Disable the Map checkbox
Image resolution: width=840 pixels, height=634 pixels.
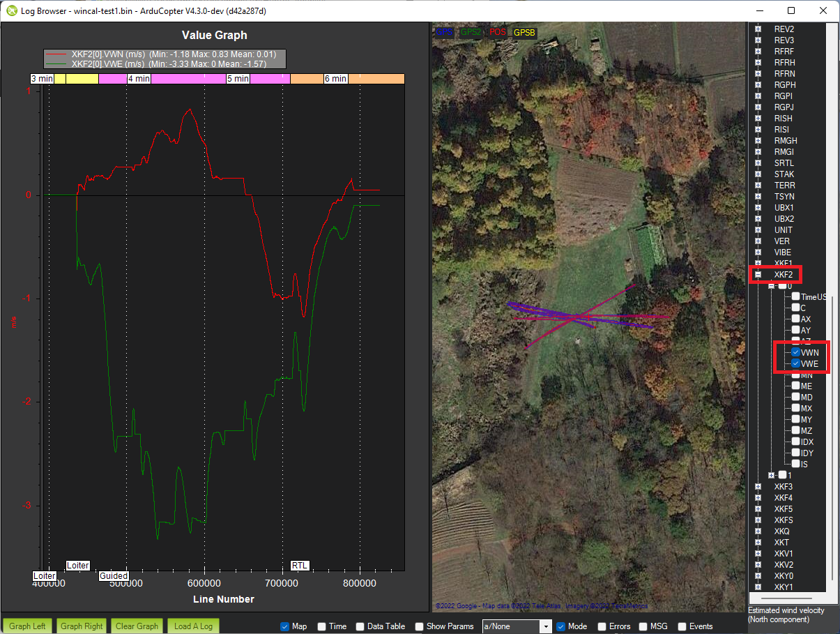(284, 626)
